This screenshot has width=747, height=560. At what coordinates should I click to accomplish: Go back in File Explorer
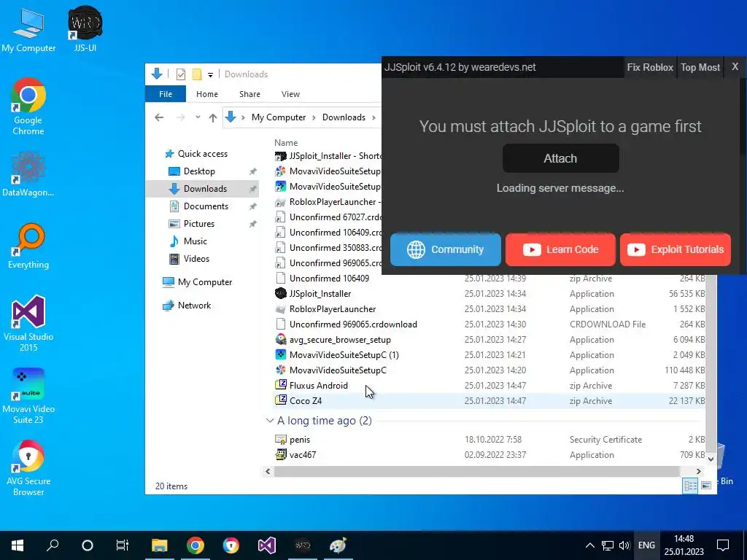pyautogui.click(x=159, y=117)
